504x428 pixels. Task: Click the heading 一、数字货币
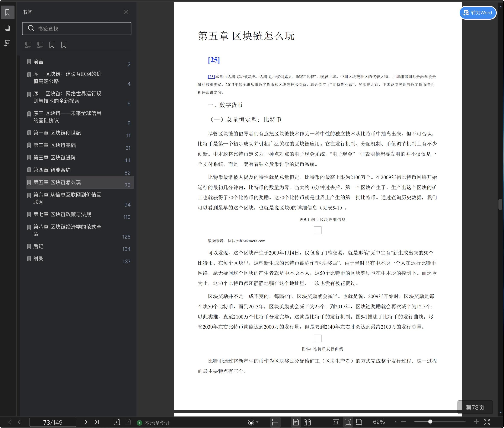click(225, 105)
